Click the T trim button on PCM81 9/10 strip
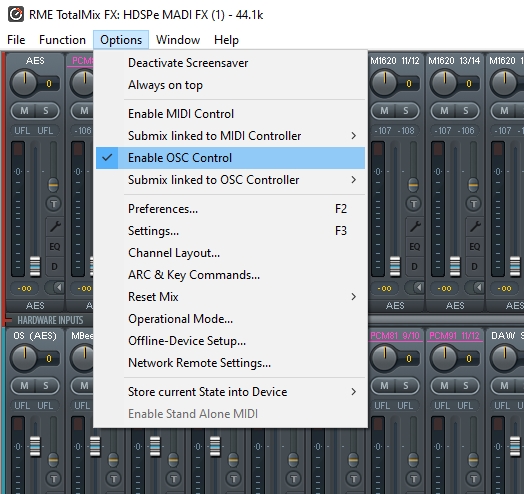This screenshot has width=524, height=494. 414,479
